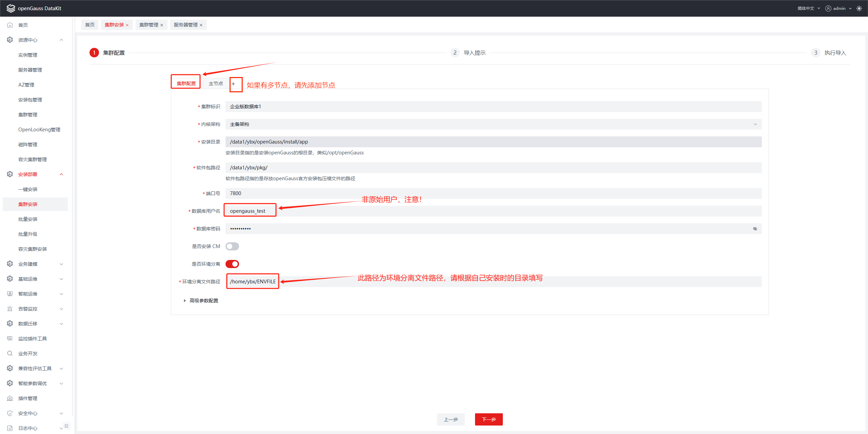
Task: Open the 简体中文 language dropdown
Action: pos(808,8)
